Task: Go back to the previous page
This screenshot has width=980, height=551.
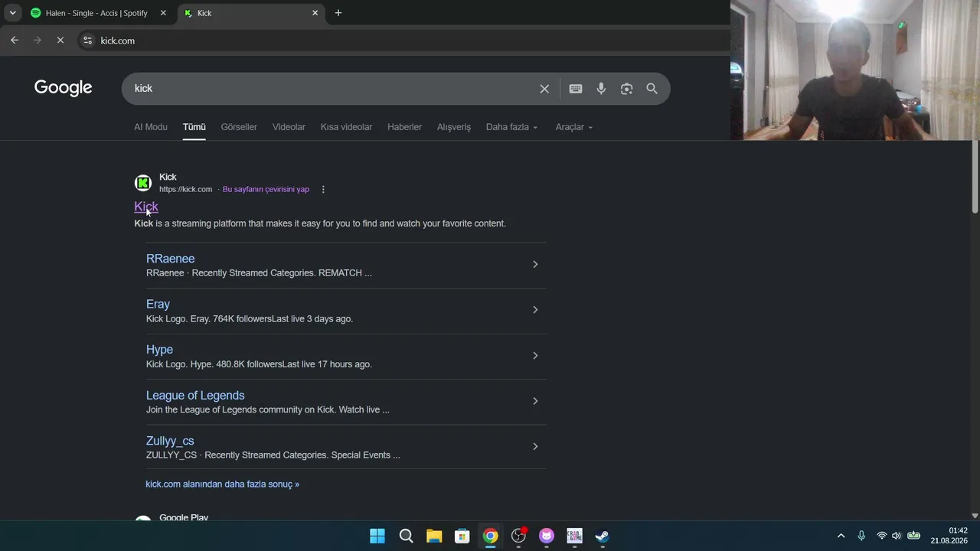Action: [15, 41]
